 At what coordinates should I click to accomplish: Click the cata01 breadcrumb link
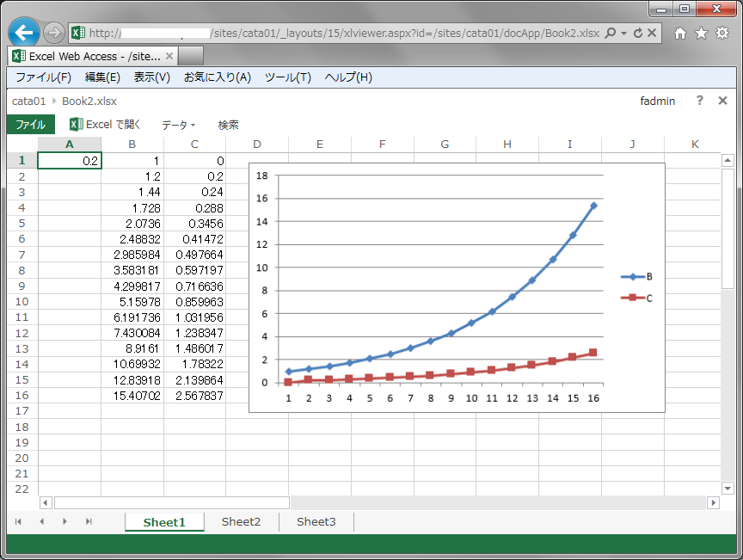click(28, 101)
